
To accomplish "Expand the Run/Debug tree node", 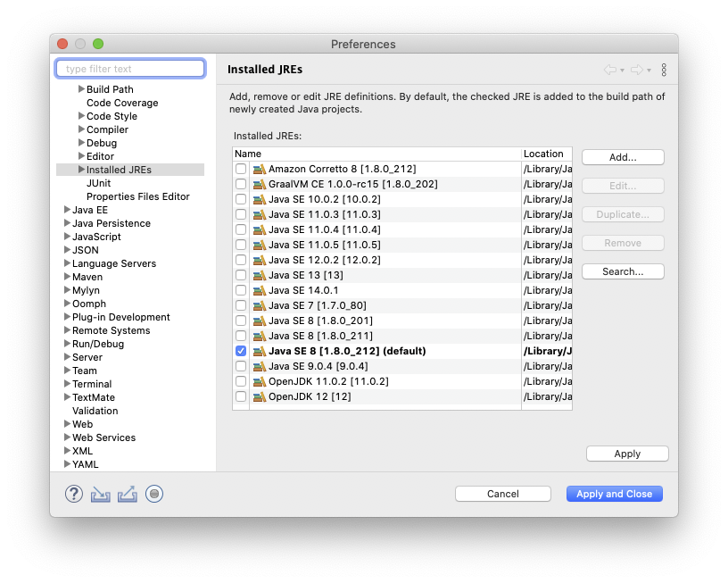I will click(67, 344).
